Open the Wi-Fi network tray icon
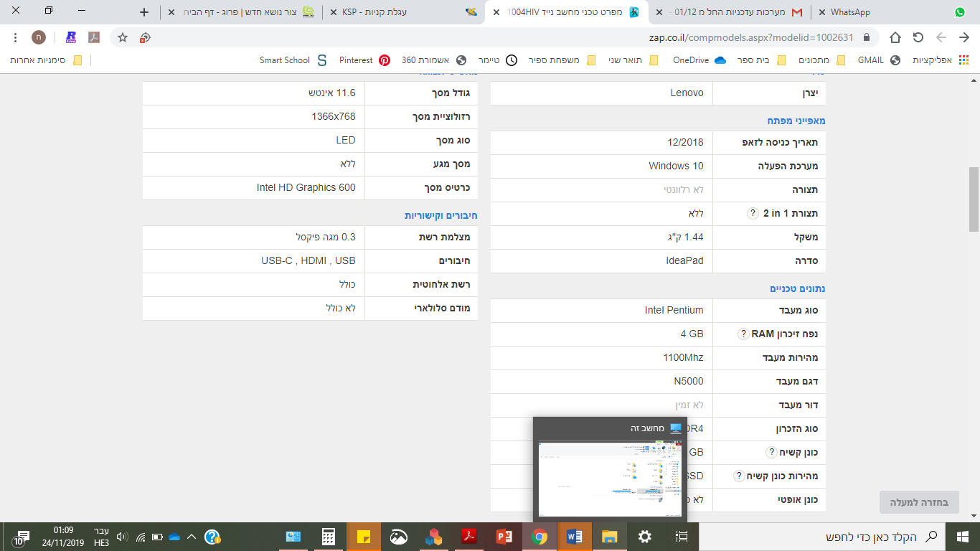This screenshot has height=551, width=980. [141, 537]
